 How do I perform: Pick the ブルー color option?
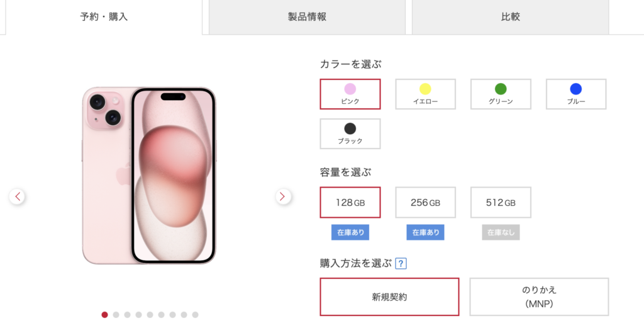pyautogui.click(x=576, y=94)
